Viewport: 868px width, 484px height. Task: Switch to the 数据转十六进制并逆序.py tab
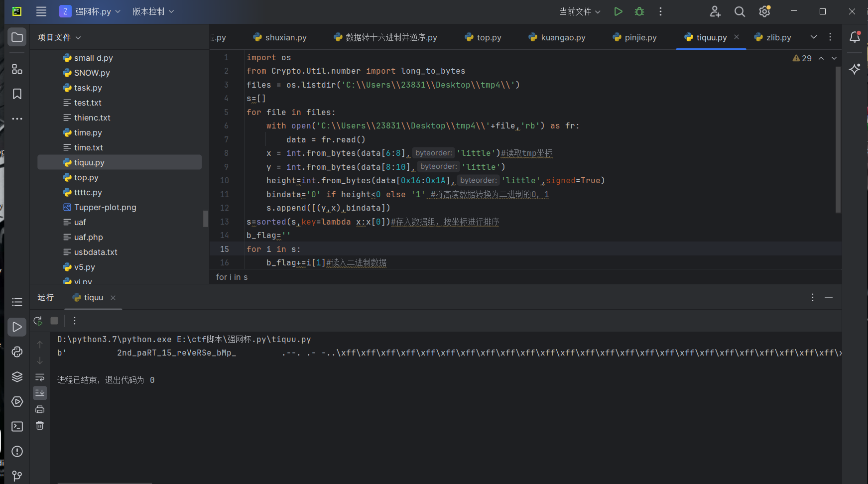[x=385, y=37]
